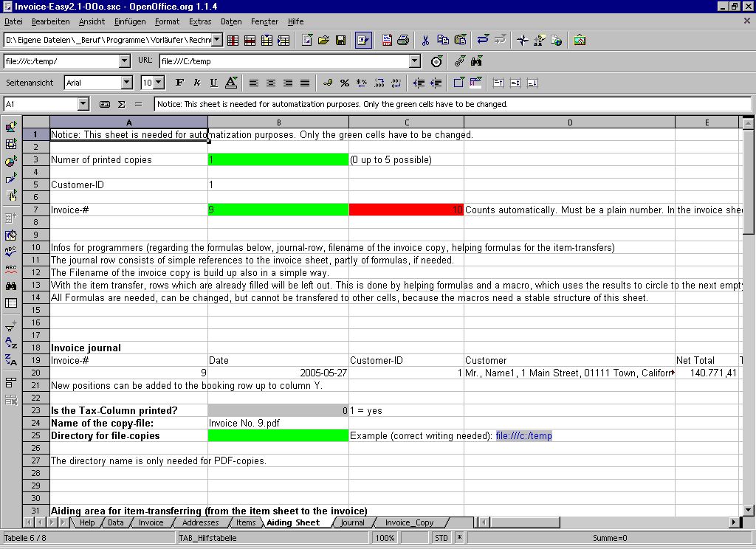Switch to the Journal sheet tab
The image size is (756, 549).
(352, 522)
